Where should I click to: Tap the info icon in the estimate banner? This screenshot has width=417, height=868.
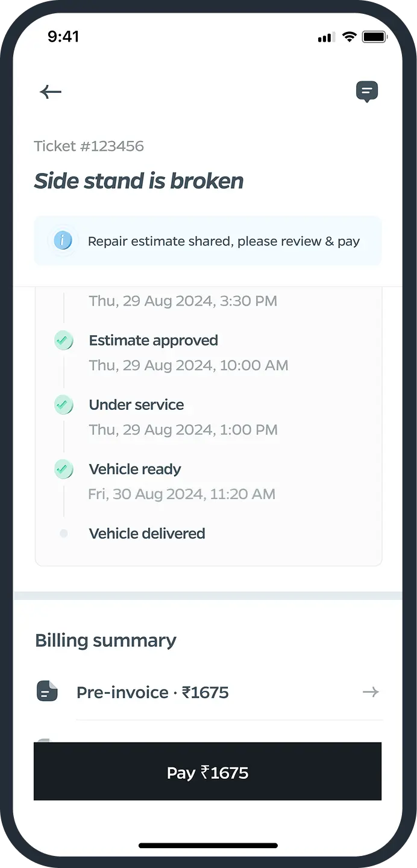tap(62, 241)
